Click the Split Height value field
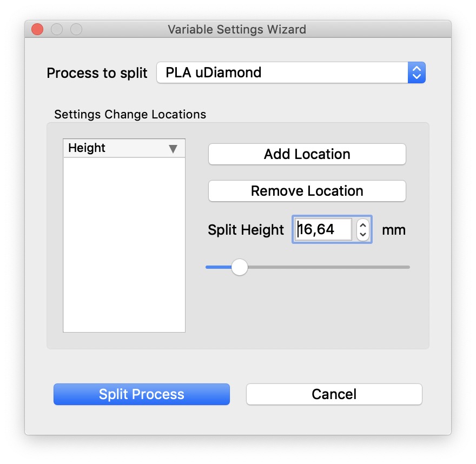Viewport: 476px width, 464px height. pos(323,229)
